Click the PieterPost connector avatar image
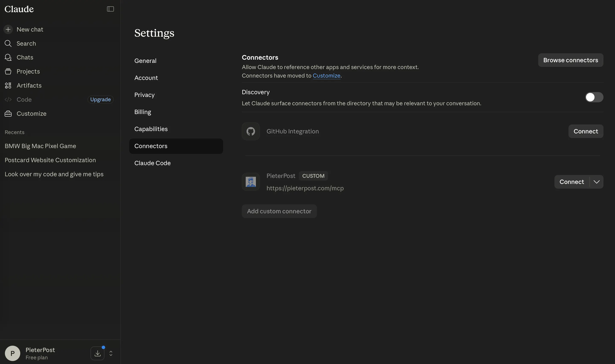Viewport: 615px width, 364px height. click(x=251, y=182)
